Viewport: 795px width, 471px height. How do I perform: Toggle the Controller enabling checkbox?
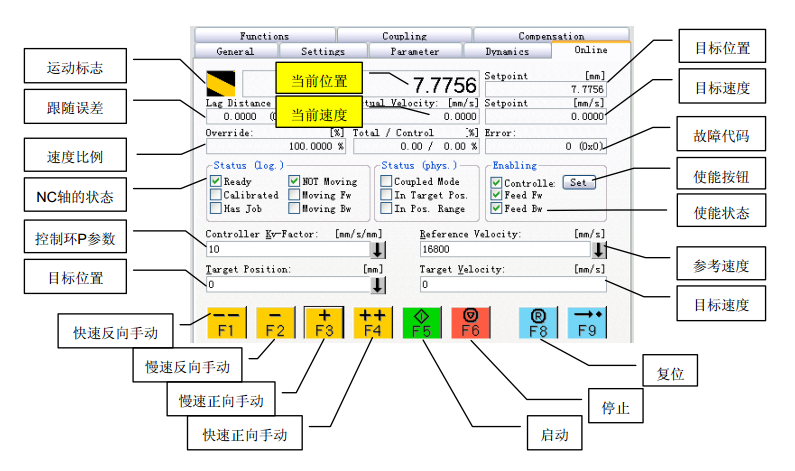(496, 183)
